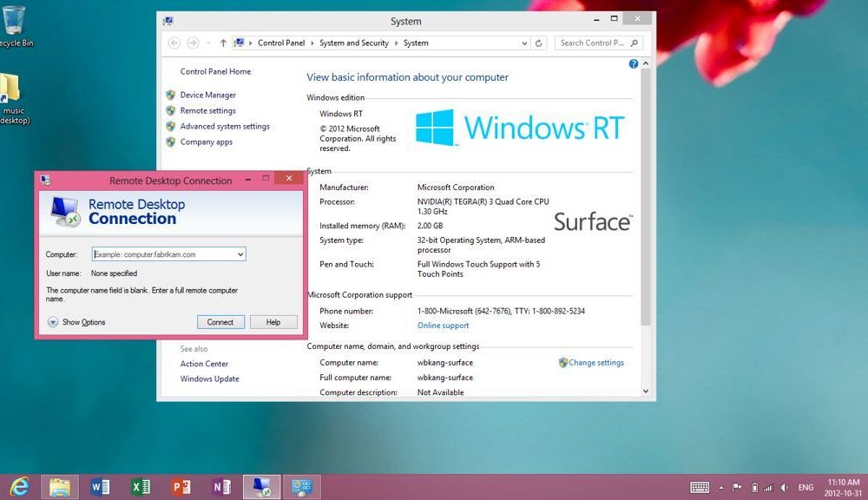The height and width of the screenshot is (500, 868).
Task: Maximize the System window
Action: (614, 19)
